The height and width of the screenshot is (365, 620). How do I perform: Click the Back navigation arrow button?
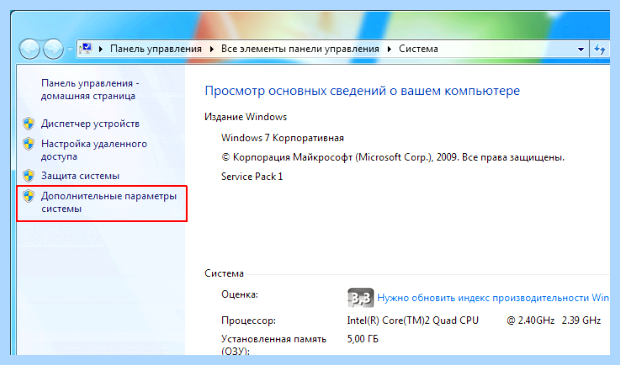click(x=29, y=49)
